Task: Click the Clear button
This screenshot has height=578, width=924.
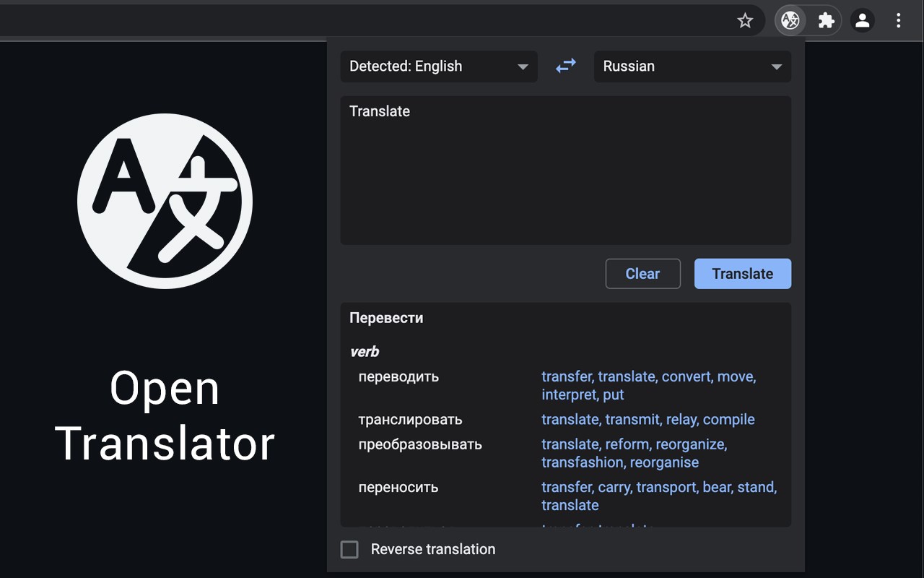Action: pos(642,274)
